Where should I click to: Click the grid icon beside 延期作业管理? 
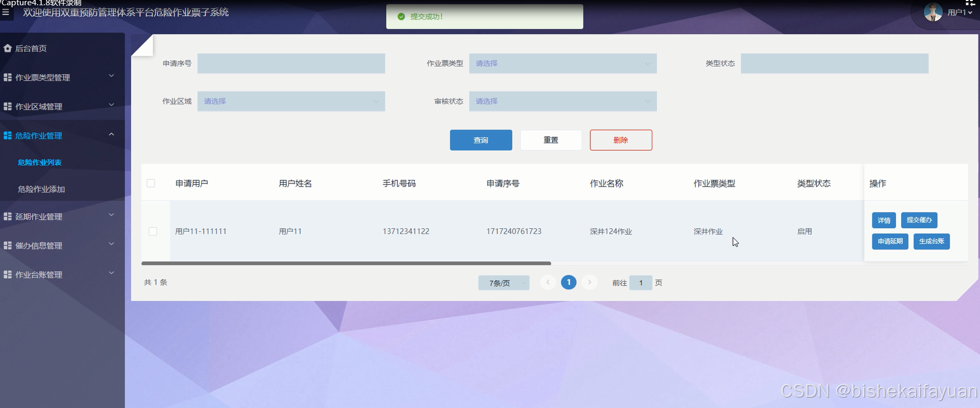[x=7, y=216]
